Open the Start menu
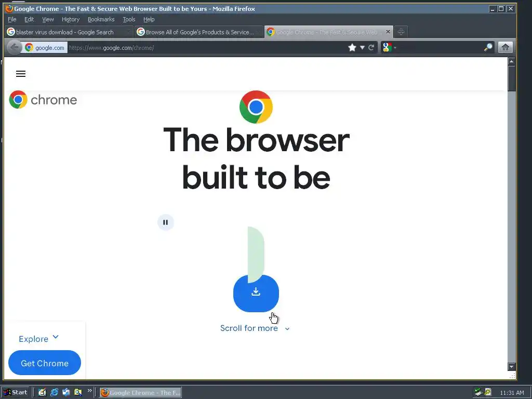532x399 pixels. click(x=16, y=392)
